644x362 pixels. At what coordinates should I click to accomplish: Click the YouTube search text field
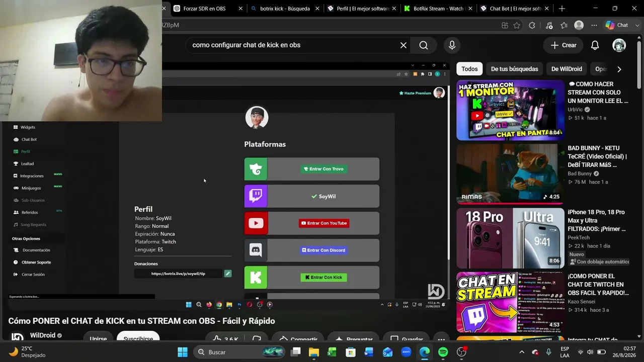coord(293,45)
